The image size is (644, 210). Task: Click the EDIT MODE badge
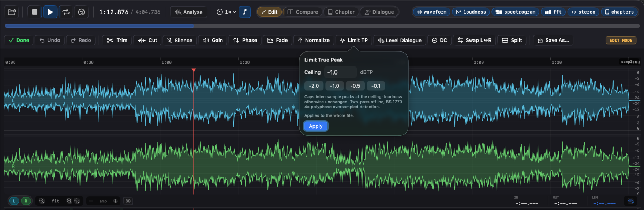pos(621,40)
